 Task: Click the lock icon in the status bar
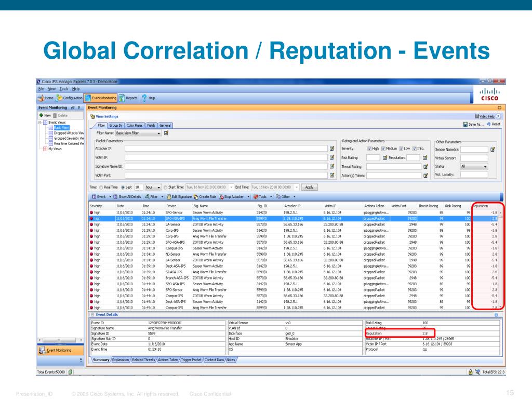(x=471, y=372)
